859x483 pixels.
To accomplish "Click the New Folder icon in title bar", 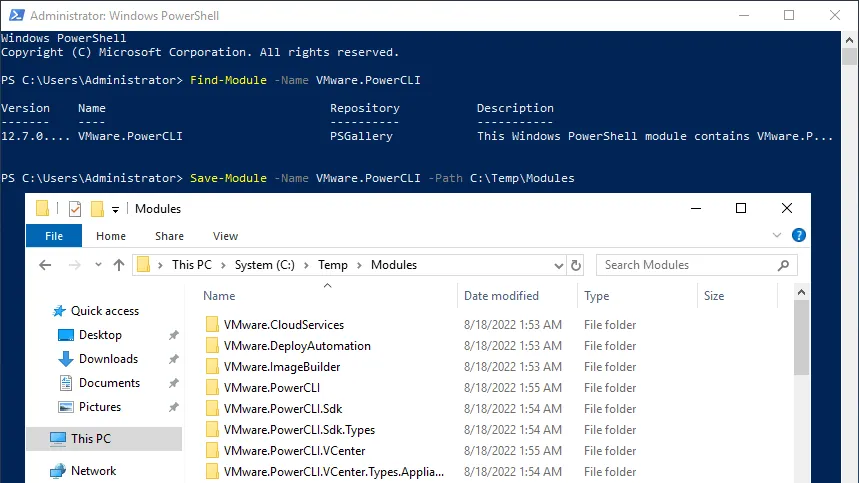I will pos(97,209).
